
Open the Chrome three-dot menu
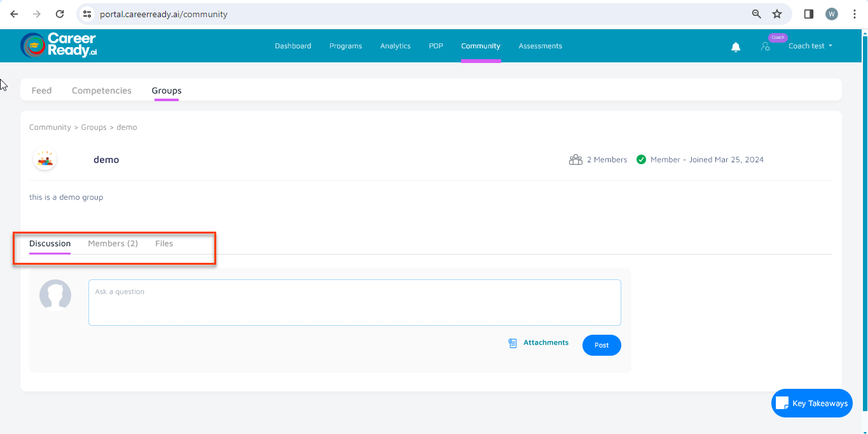(x=855, y=13)
